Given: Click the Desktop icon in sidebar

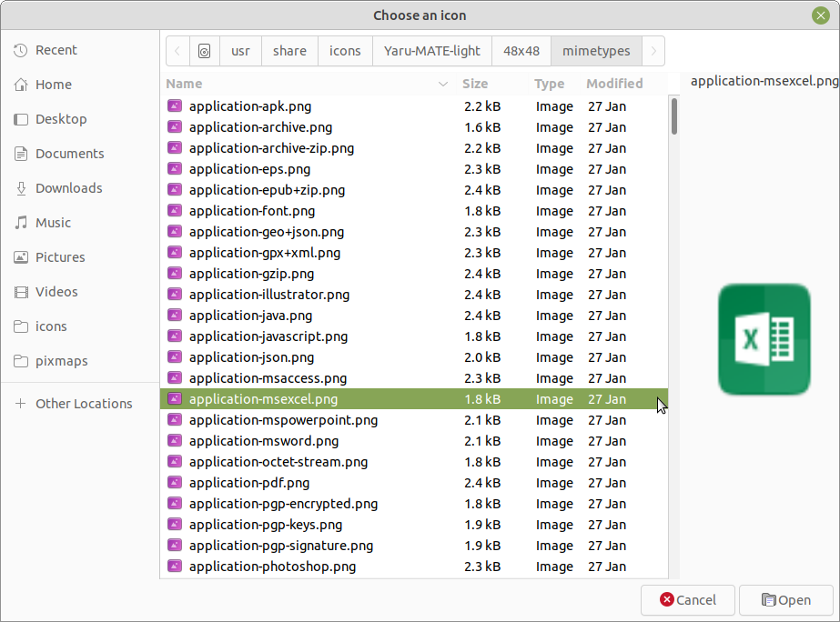Looking at the screenshot, I should pyautogui.click(x=20, y=119).
